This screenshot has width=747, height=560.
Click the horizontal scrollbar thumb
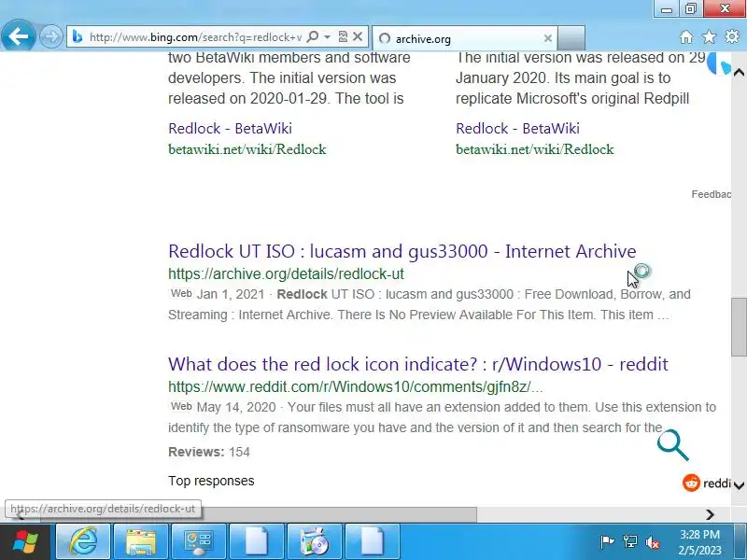click(258, 514)
